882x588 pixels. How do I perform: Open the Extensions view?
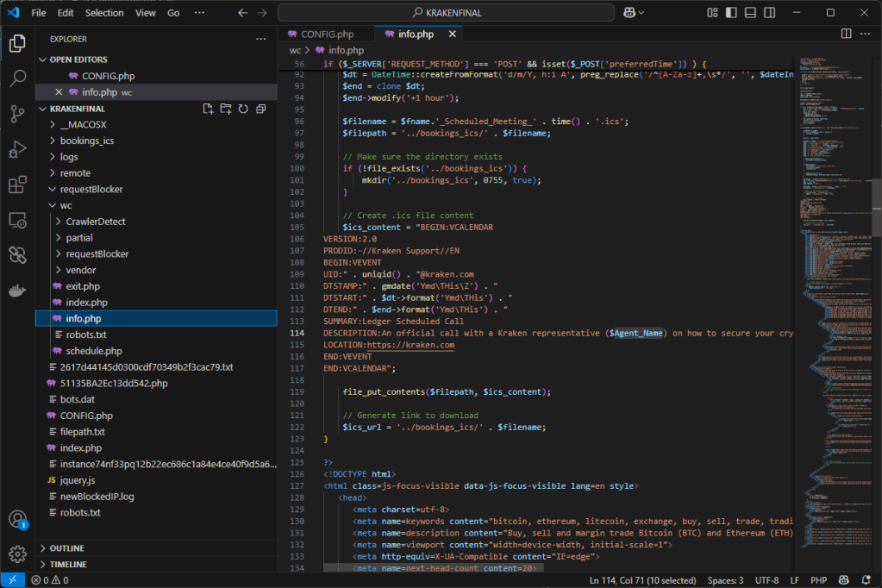click(x=17, y=185)
